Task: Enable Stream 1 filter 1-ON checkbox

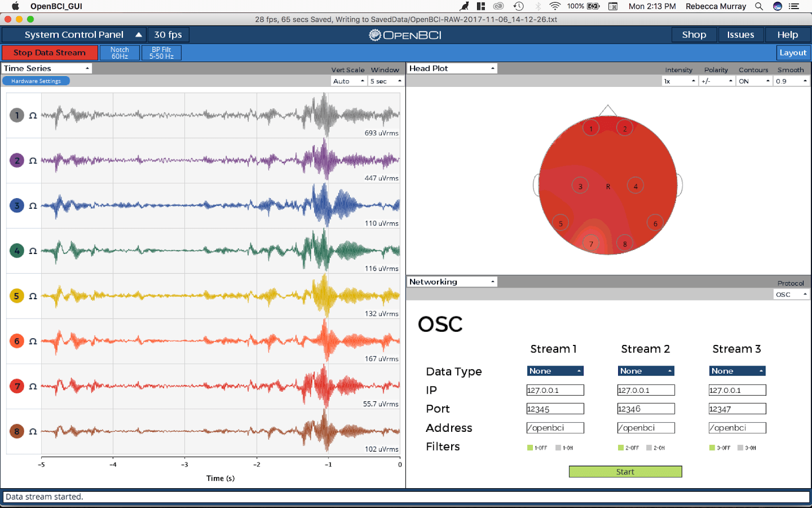Action: (558, 448)
